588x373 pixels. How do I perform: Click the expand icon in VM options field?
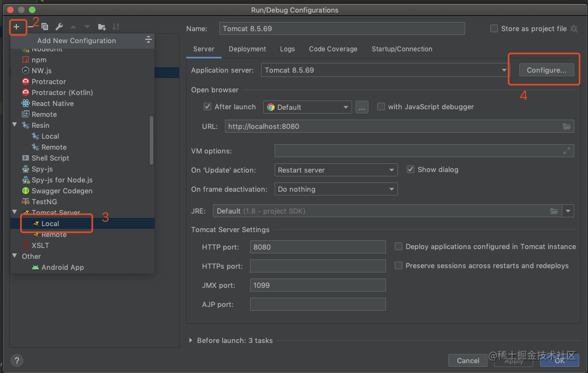point(567,151)
